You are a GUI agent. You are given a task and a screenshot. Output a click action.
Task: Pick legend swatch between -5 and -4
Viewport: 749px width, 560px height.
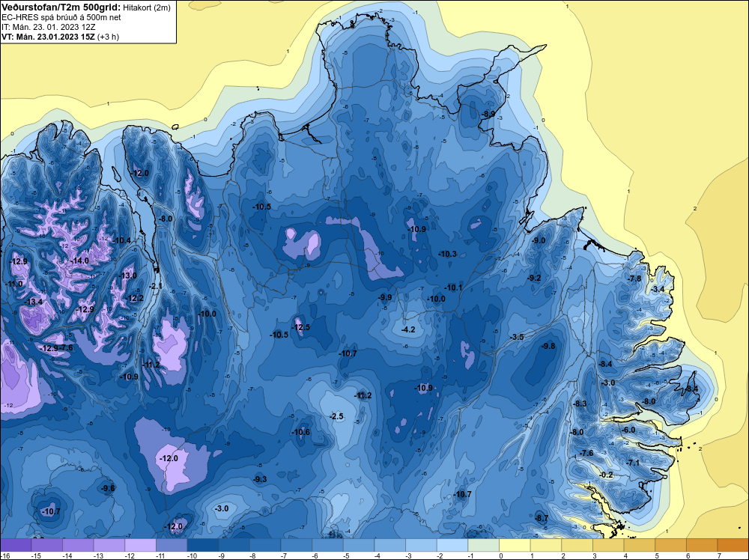tap(359, 545)
